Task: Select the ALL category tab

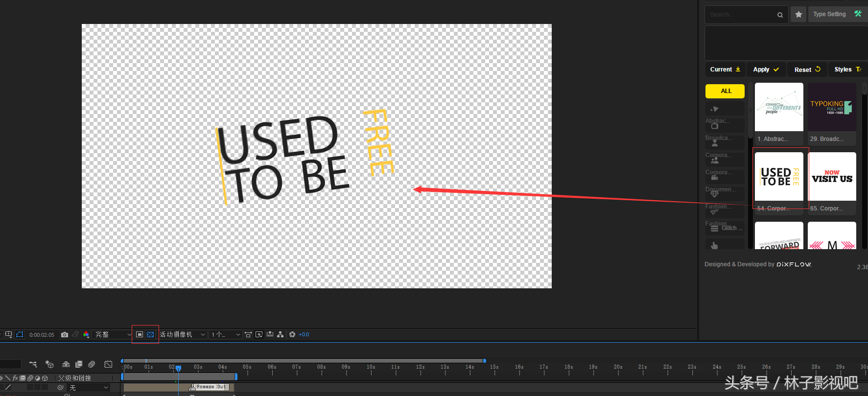Action: [x=725, y=91]
